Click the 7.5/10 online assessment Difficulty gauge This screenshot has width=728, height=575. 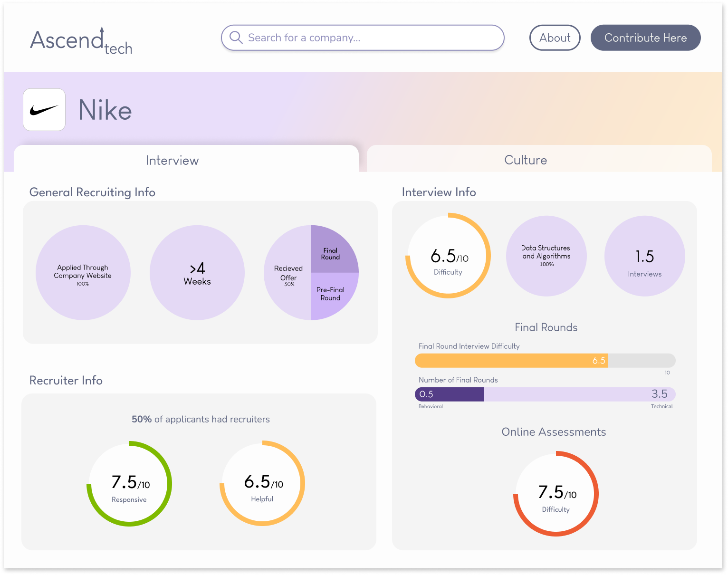pos(556,494)
